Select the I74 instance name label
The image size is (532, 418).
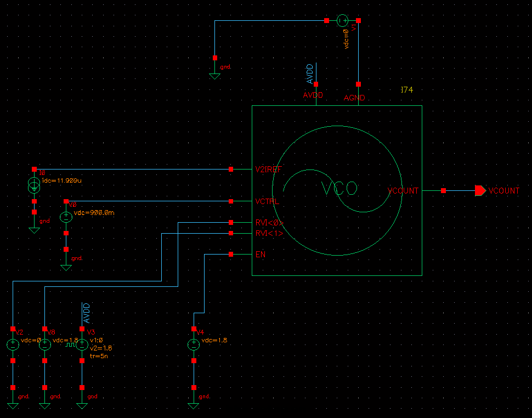406,89
